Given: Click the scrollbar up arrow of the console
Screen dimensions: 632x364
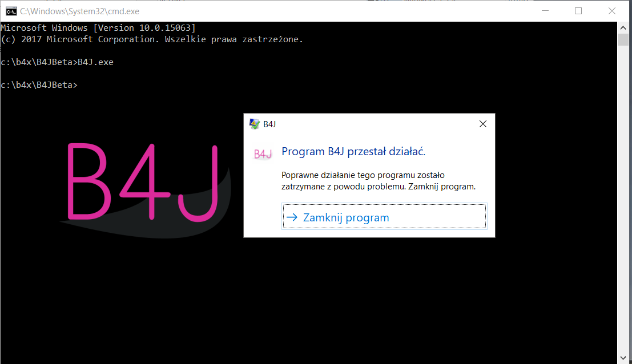Looking at the screenshot, I should [623, 28].
